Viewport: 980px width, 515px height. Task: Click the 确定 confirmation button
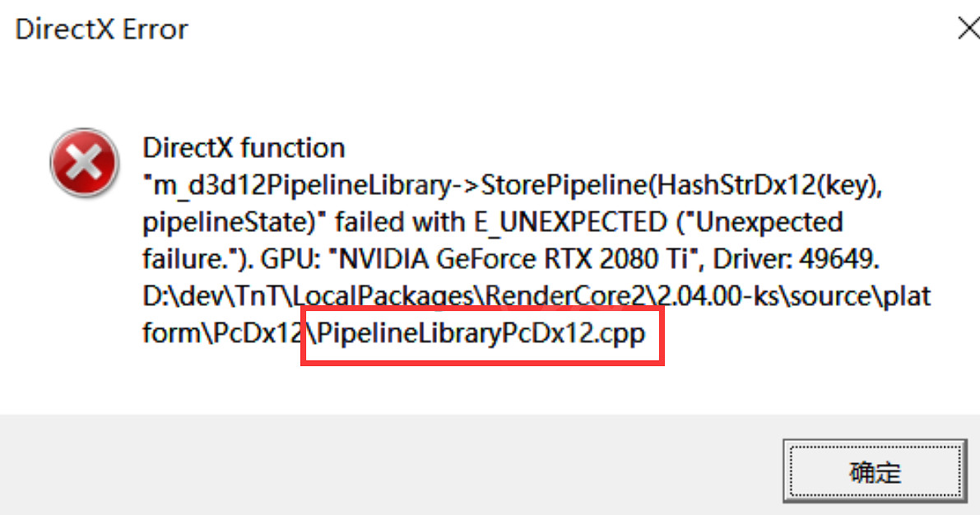tap(874, 473)
